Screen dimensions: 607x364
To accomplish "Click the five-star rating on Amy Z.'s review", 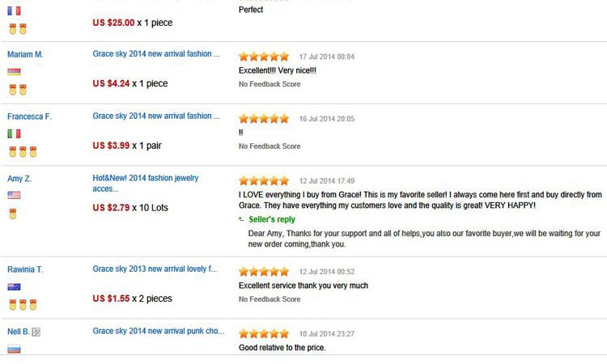I will [264, 180].
